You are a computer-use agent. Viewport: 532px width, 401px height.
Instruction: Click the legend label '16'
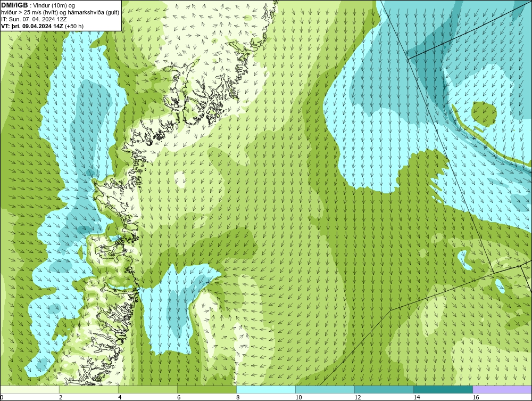[x=476, y=397]
